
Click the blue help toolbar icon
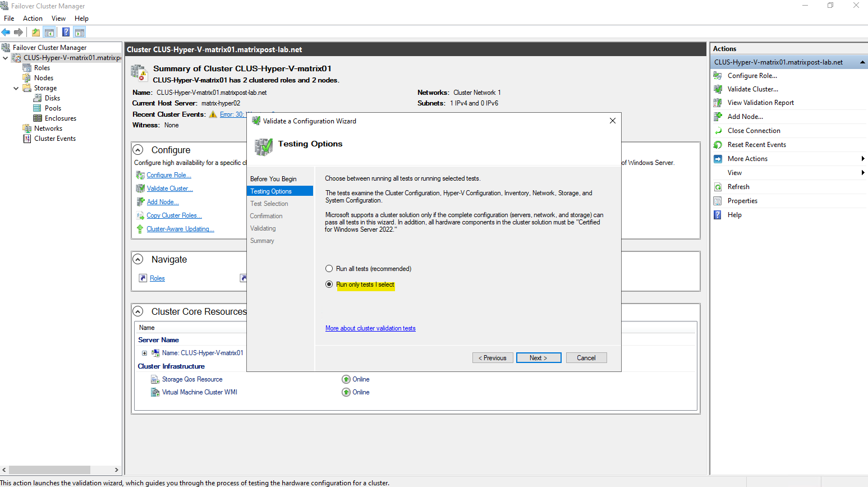[66, 32]
